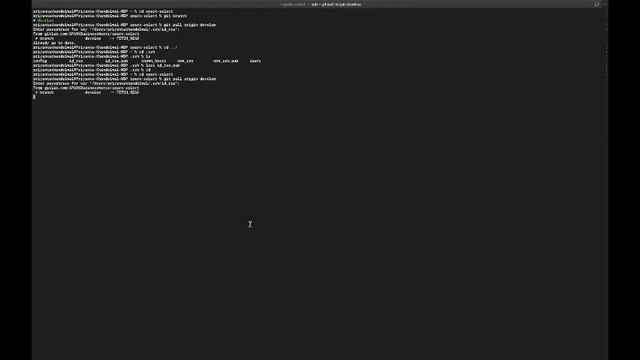Click the 'Already up to date.' output line

[54, 43]
